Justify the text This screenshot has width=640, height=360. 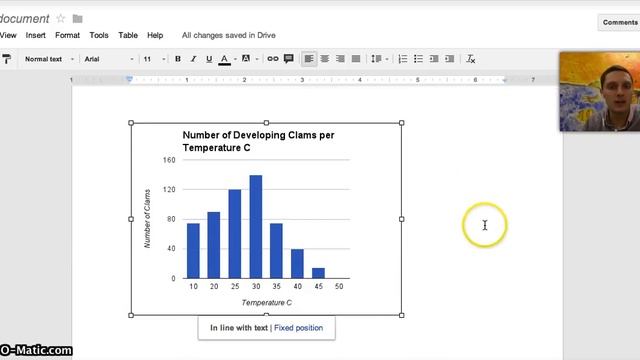(x=356, y=59)
